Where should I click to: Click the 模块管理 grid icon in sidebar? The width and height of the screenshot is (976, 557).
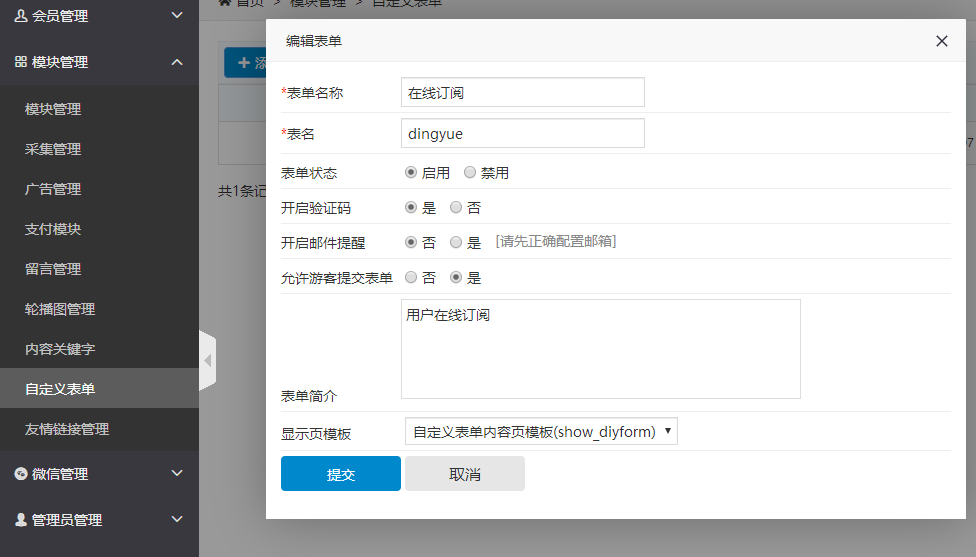coord(21,62)
